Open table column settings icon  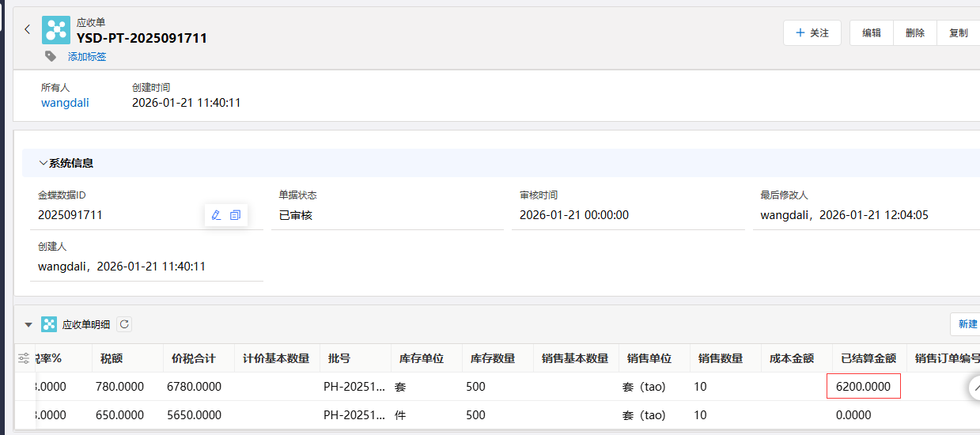(x=24, y=358)
